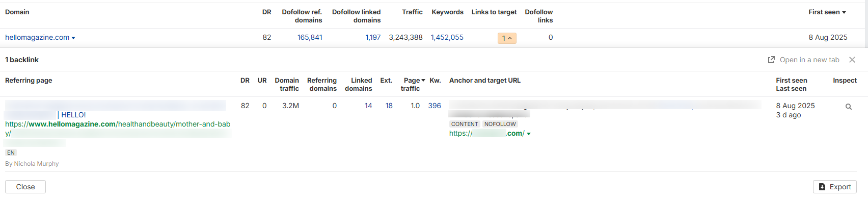Screen dimensions: 868x200
Task: Open the 1,197 dofollow linked domains
Action: coord(373,37)
